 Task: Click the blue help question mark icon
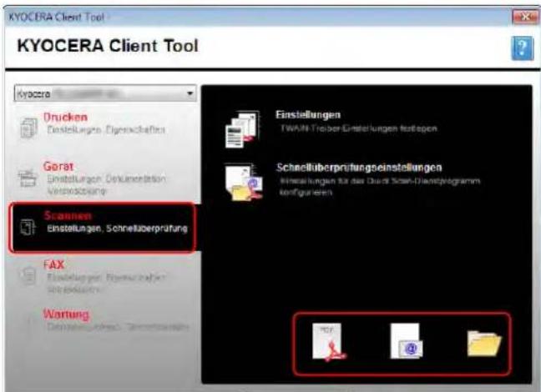(x=523, y=48)
